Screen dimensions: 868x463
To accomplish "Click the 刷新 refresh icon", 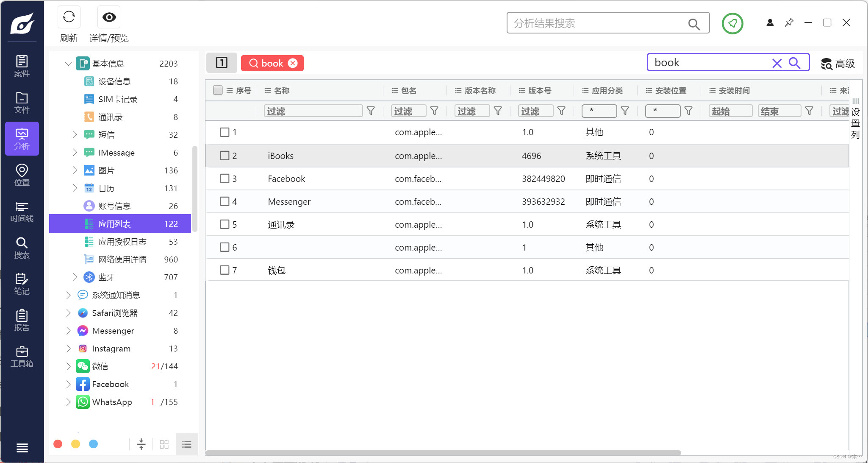I will point(69,17).
